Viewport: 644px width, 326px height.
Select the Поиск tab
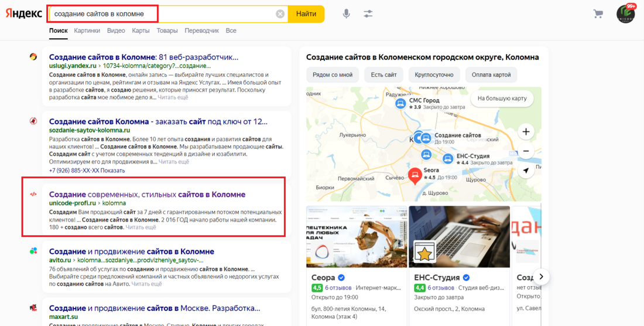[x=59, y=31]
